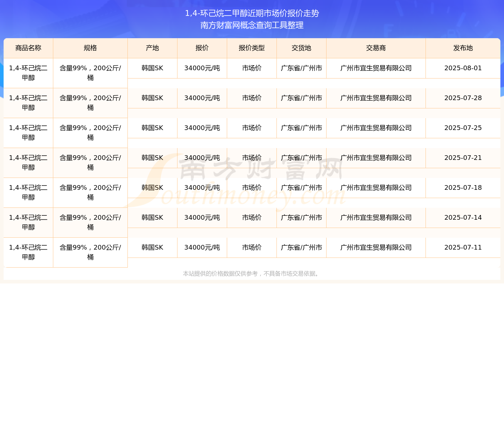Click the 34000元/吨 price in 2025-07-28 row
This screenshot has width=504, height=434.
pyautogui.click(x=202, y=98)
